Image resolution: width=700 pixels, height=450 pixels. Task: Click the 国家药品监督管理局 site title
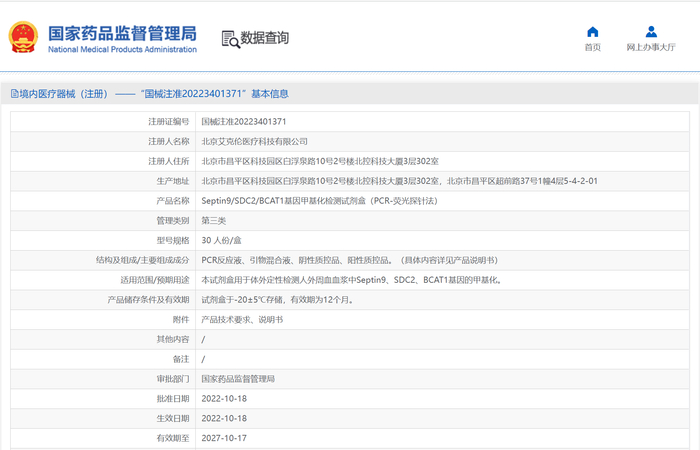[x=122, y=33]
